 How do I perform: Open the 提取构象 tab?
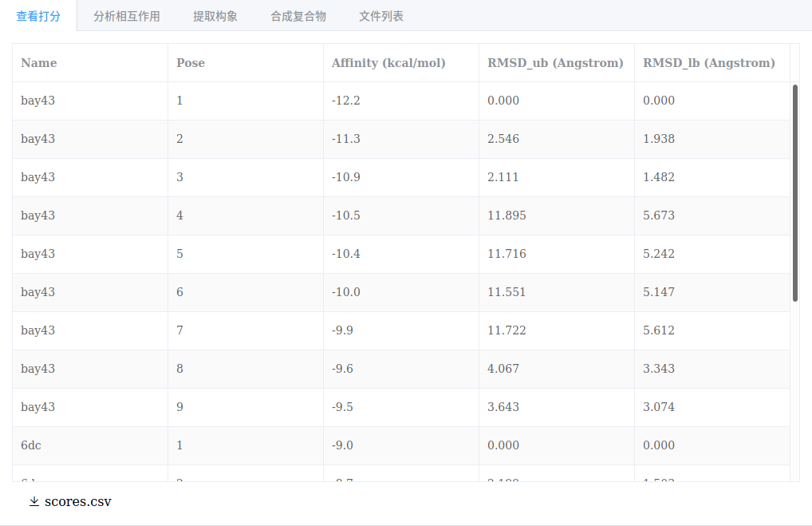(215, 16)
